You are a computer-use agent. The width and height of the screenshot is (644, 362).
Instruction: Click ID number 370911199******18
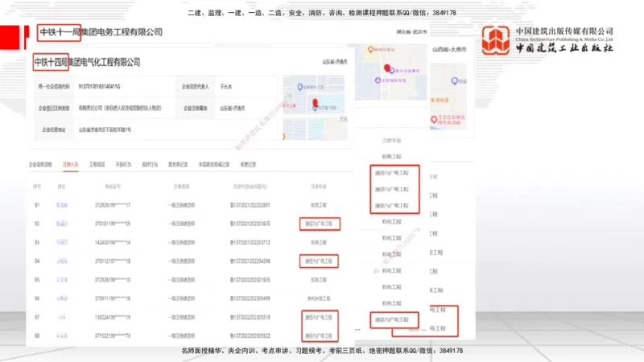(x=113, y=298)
